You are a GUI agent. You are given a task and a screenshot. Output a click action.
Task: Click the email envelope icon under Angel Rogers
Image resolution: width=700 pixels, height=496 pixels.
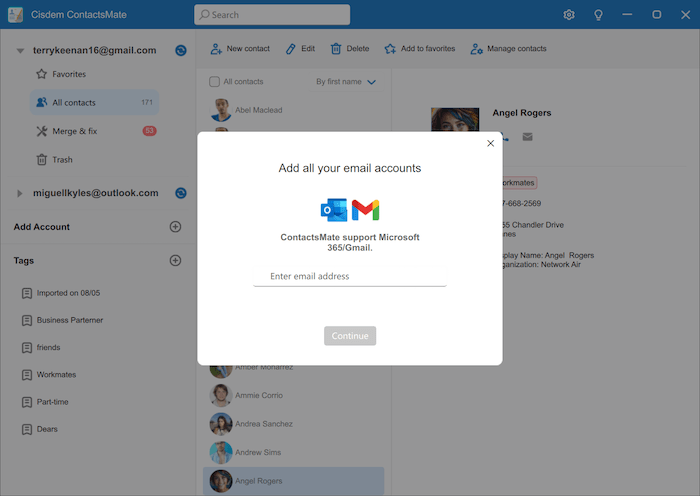click(527, 137)
